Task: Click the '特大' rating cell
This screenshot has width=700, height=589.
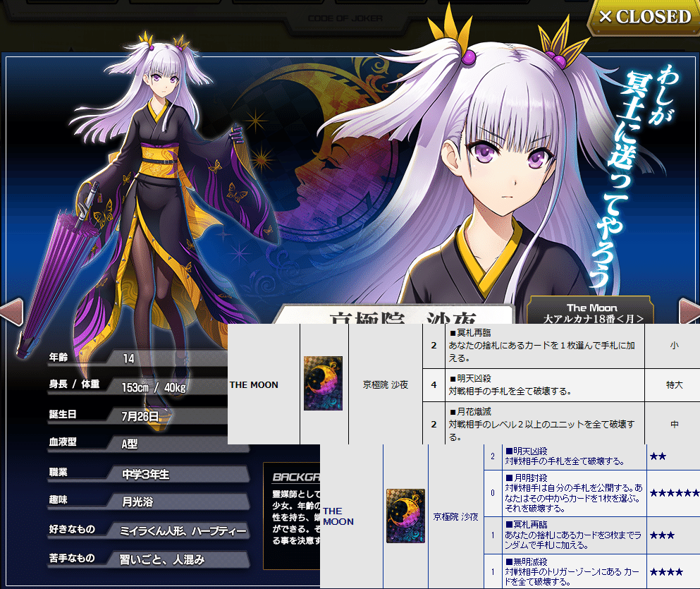Action: click(x=674, y=385)
